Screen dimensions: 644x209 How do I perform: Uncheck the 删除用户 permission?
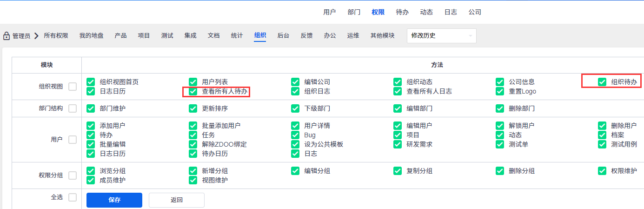click(x=602, y=126)
